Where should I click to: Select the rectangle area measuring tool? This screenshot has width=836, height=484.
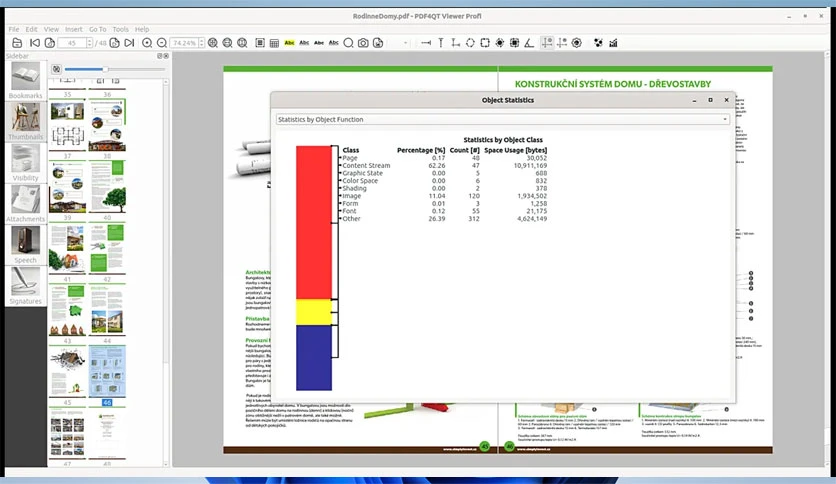515,43
